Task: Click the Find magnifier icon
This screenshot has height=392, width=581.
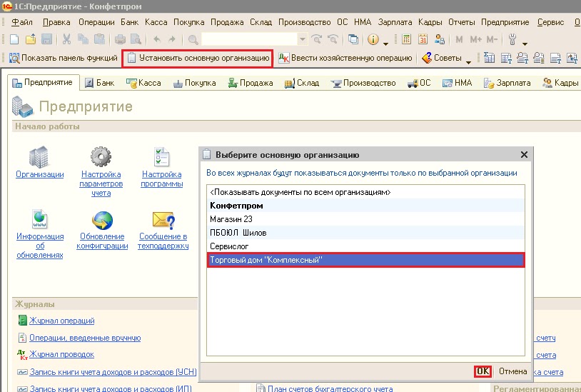Action: [193, 39]
